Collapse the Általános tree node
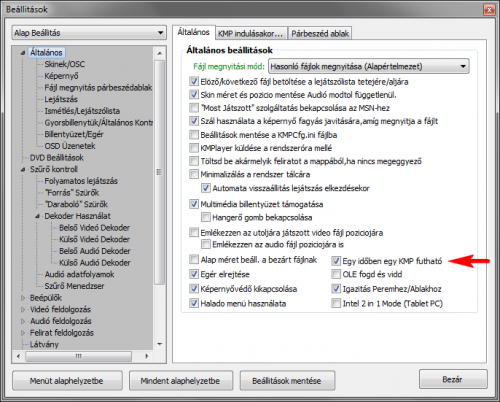This screenshot has width=500, height=402. [23, 53]
